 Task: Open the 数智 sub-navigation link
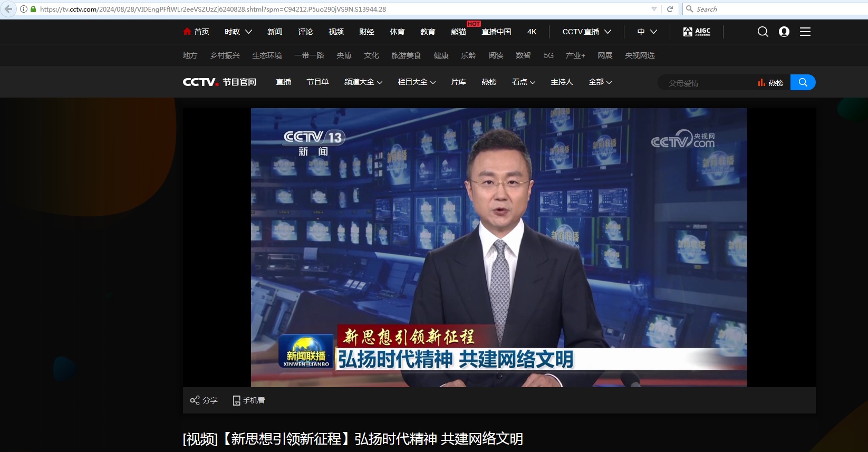pos(523,55)
